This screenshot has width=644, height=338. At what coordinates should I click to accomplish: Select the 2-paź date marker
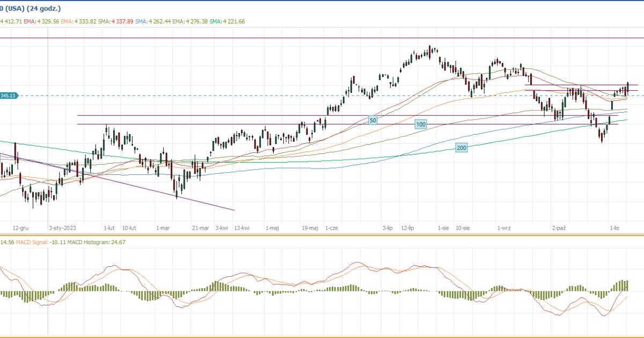click(x=559, y=228)
